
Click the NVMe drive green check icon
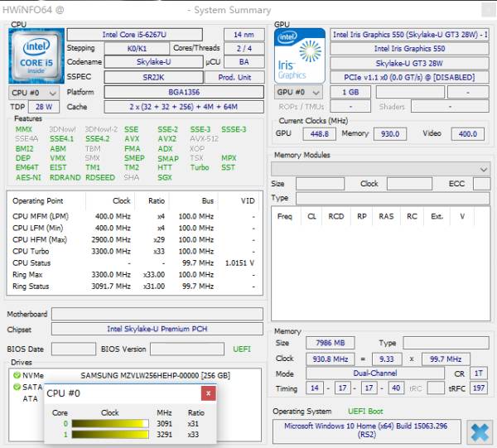pos(17,375)
